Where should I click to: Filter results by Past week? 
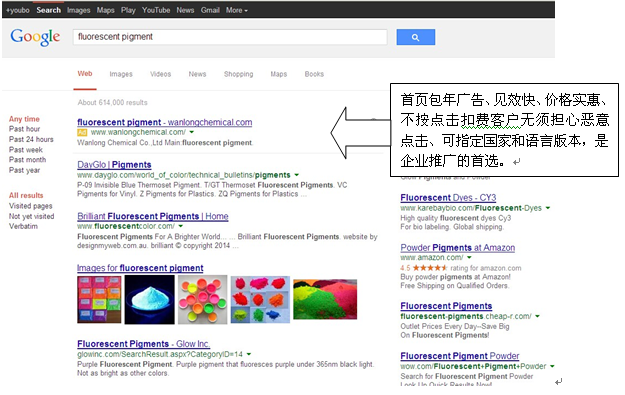click(x=26, y=150)
